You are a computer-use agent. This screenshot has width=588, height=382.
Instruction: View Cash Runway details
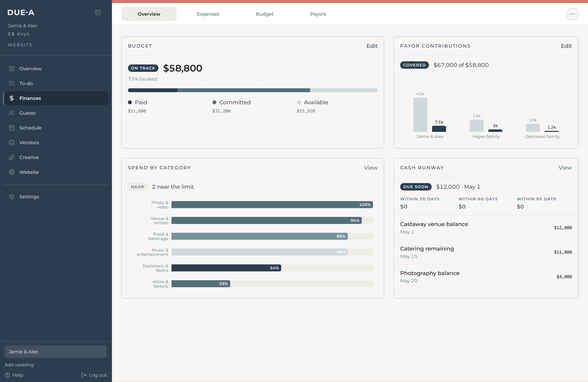tap(565, 168)
